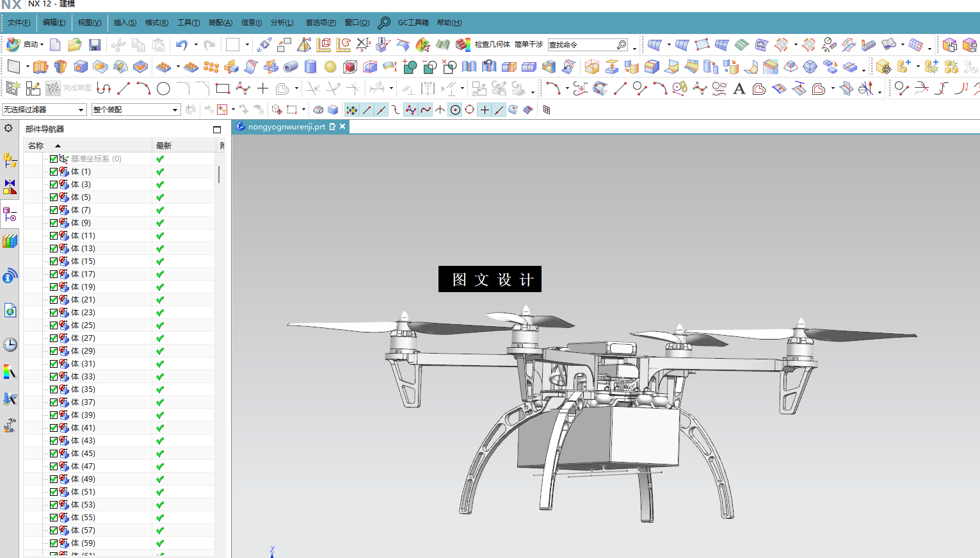
Task: Open the Reuse Library sidebar tab
Action: pyautogui.click(x=10, y=242)
